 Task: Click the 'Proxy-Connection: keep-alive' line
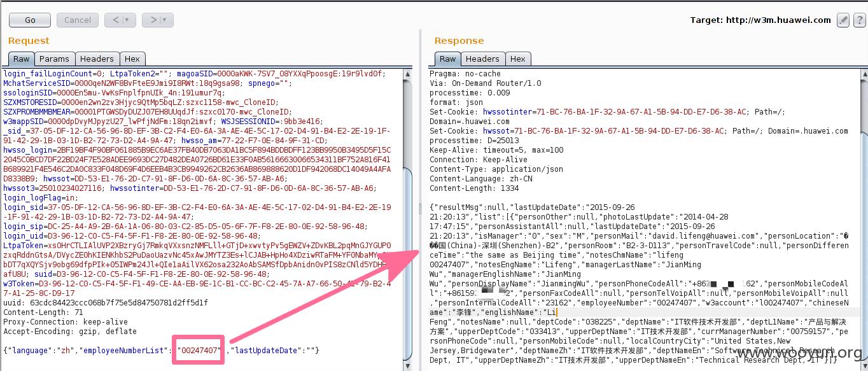point(66,322)
